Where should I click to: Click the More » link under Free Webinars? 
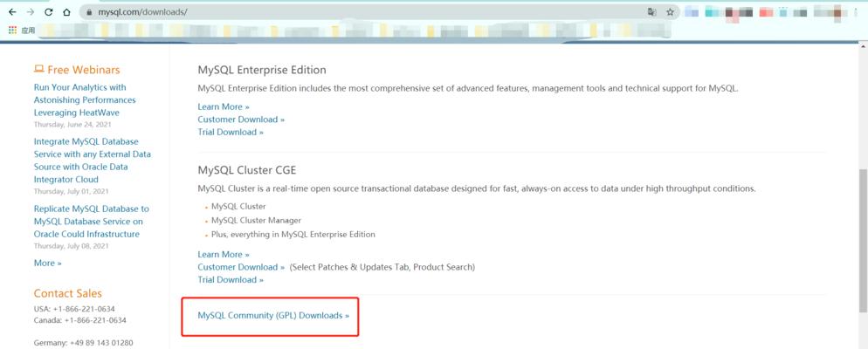coord(48,263)
